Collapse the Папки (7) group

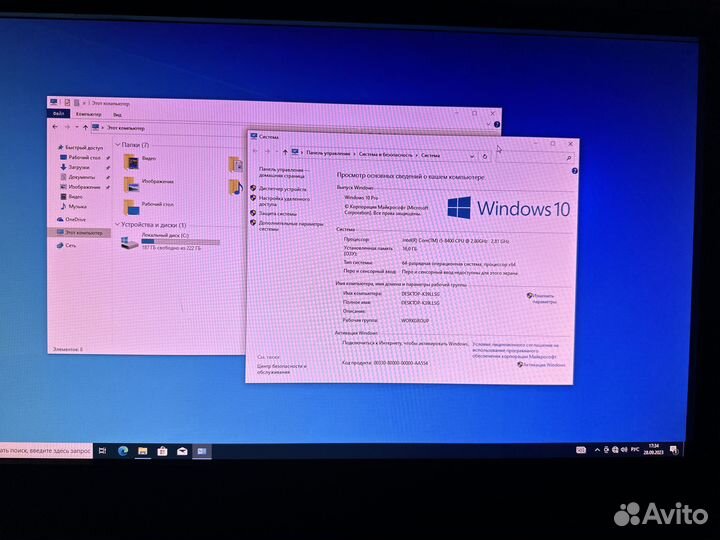(118, 145)
